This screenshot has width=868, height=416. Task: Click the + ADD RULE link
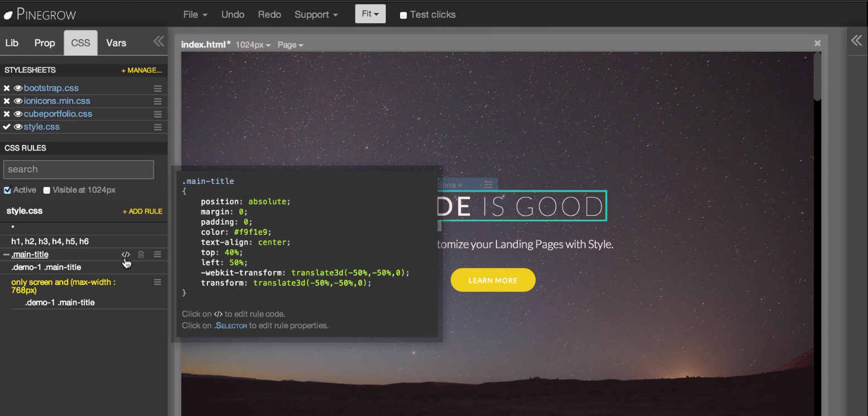(142, 211)
